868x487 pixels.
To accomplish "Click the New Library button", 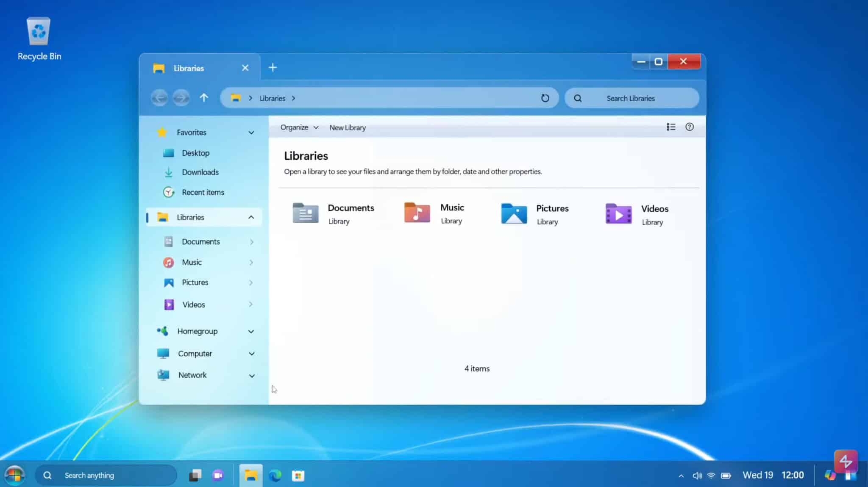I will [x=347, y=127].
